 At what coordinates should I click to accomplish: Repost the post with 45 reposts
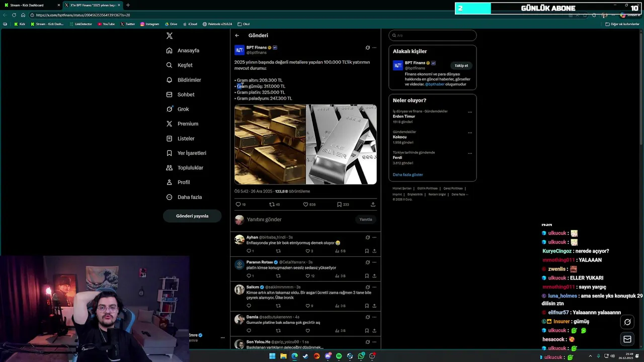(x=274, y=205)
